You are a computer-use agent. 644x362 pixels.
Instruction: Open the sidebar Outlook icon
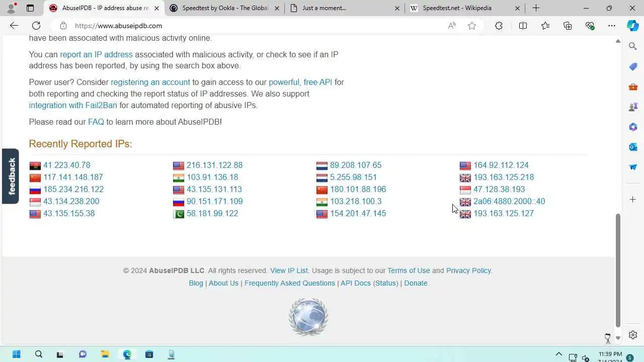coord(633,147)
